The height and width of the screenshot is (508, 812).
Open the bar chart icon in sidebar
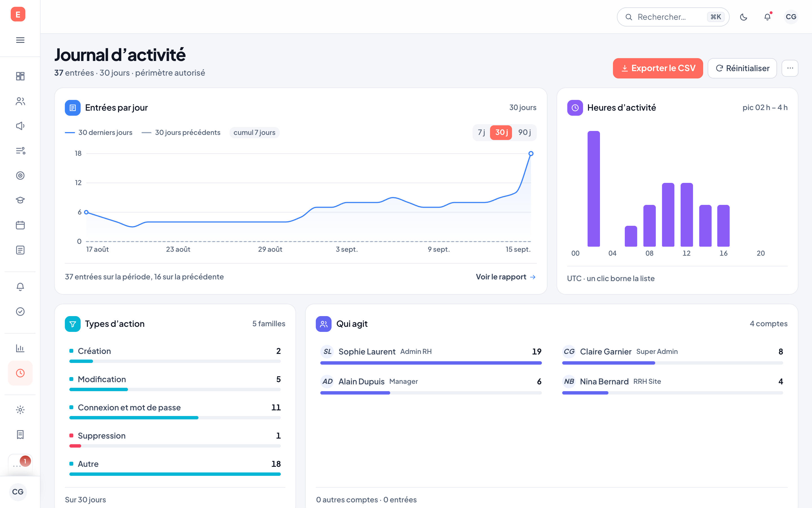tap(20, 348)
